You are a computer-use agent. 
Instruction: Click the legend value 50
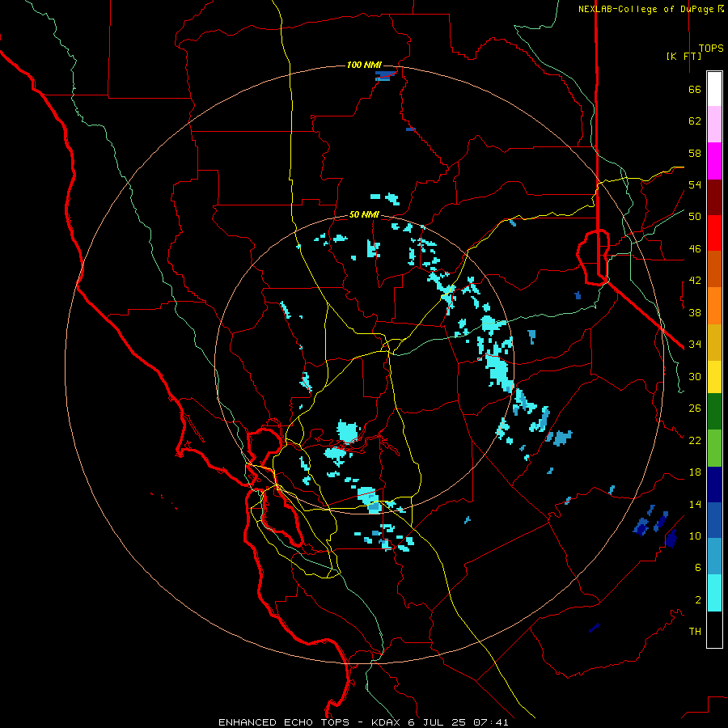(x=695, y=217)
